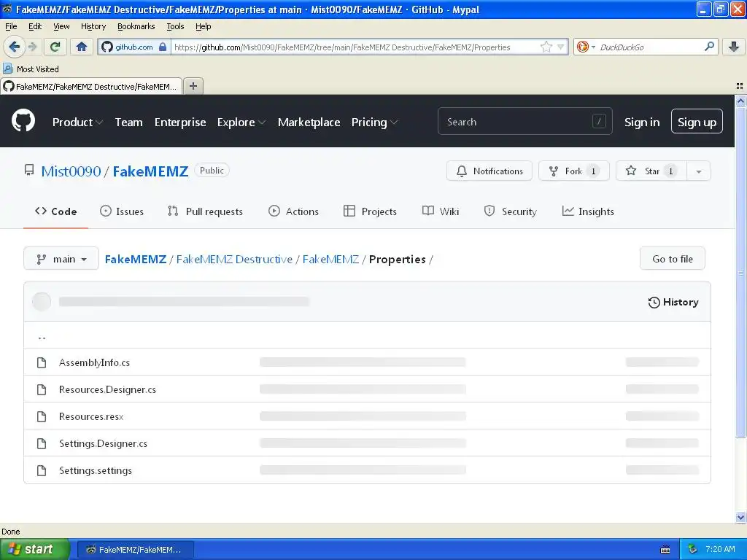The image size is (747, 560).
Task: View commit History for this folder
Action: tap(673, 302)
